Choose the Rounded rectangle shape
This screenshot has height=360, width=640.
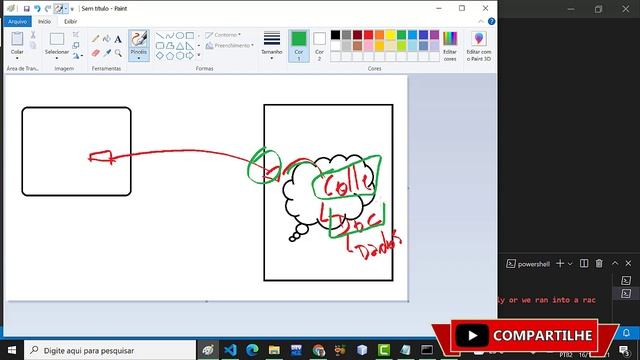point(160,46)
